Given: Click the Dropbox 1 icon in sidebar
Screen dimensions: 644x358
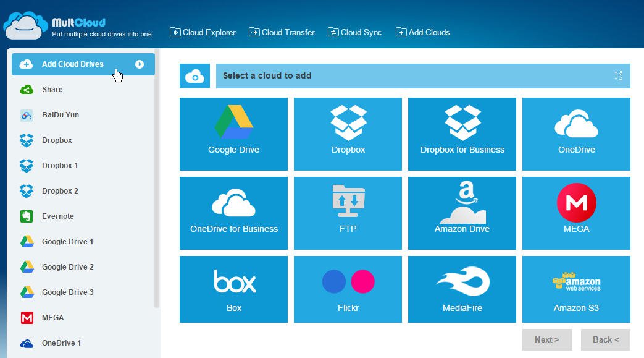Looking at the screenshot, I should pyautogui.click(x=27, y=166).
